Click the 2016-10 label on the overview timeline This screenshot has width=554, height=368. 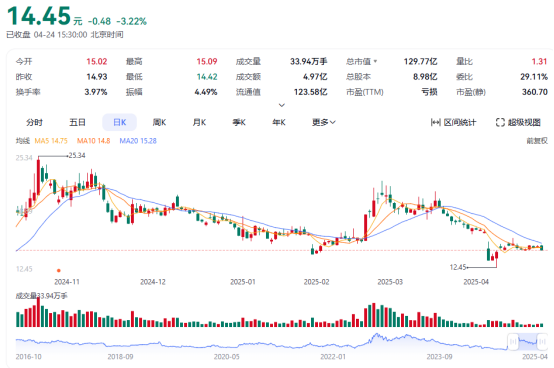pos(29,357)
